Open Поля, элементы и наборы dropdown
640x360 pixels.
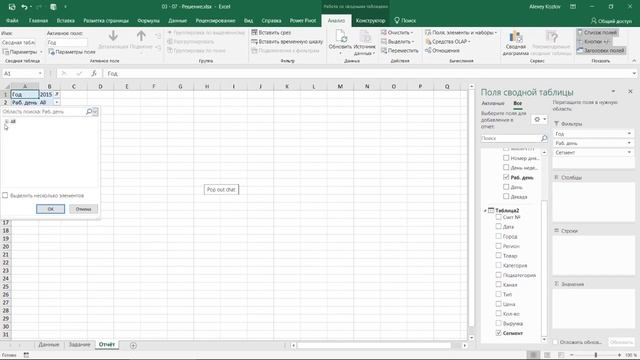pos(461,32)
